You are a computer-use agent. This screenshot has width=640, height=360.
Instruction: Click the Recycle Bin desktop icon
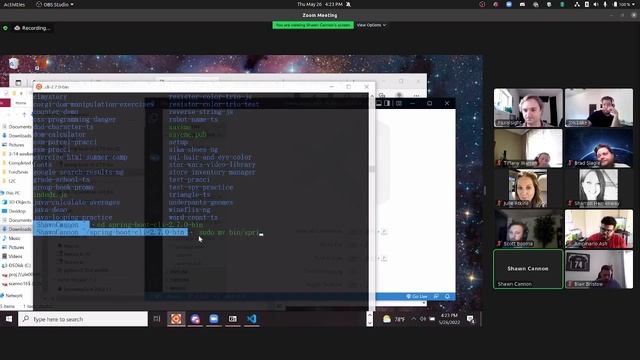click(x=13, y=63)
